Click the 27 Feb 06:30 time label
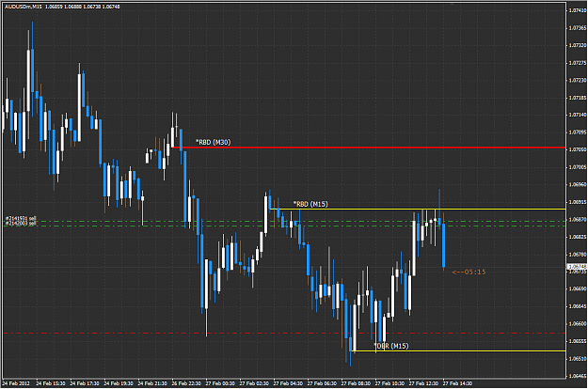The width and height of the screenshot is (588, 389). [x=322, y=383]
